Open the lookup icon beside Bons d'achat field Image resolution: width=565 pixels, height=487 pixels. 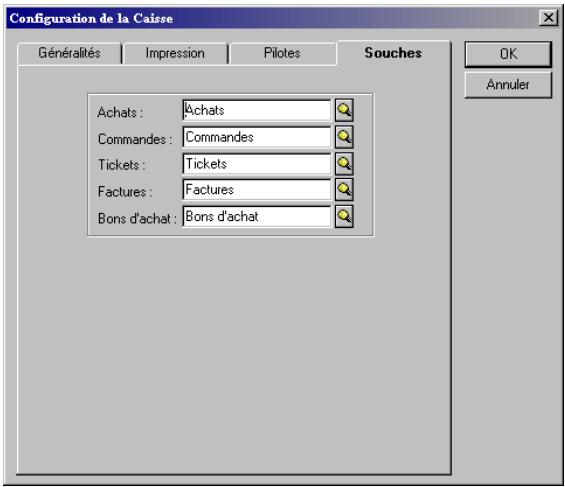[x=344, y=216]
